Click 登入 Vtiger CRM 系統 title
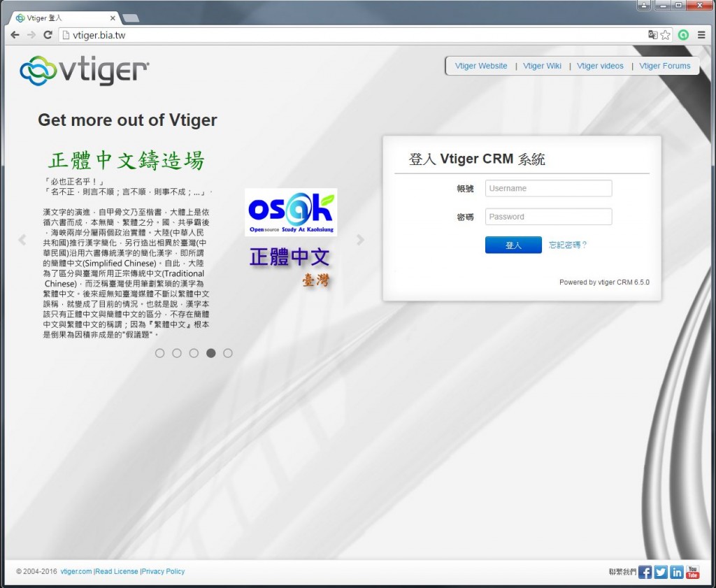This screenshot has height=588, width=716. click(477, 159)
